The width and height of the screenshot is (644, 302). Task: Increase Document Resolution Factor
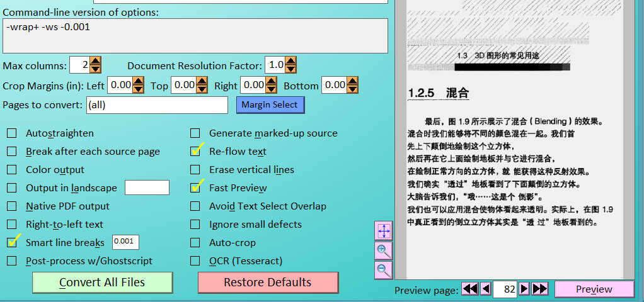[290, 61]
